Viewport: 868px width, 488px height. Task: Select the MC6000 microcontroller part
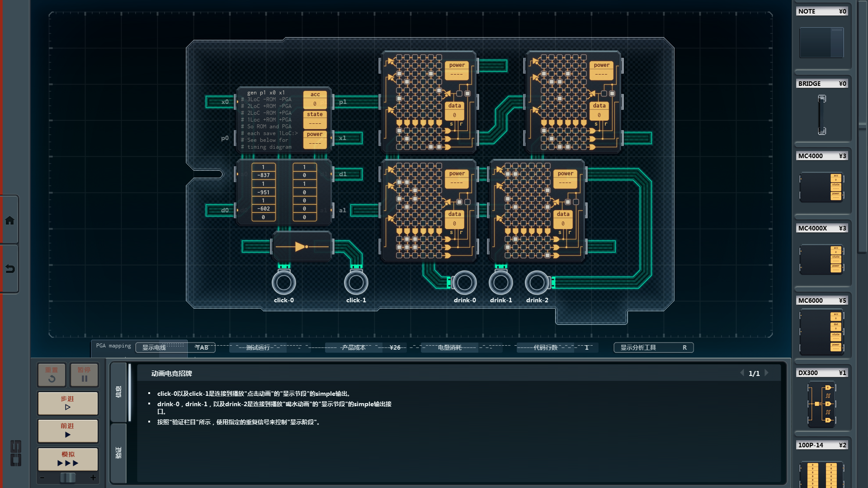pos(821,332)
